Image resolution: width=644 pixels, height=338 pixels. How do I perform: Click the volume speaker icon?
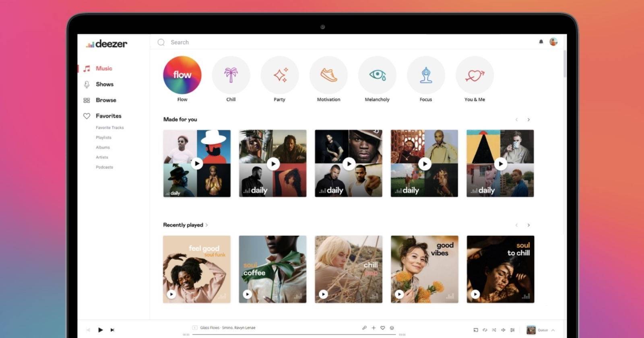503,330
